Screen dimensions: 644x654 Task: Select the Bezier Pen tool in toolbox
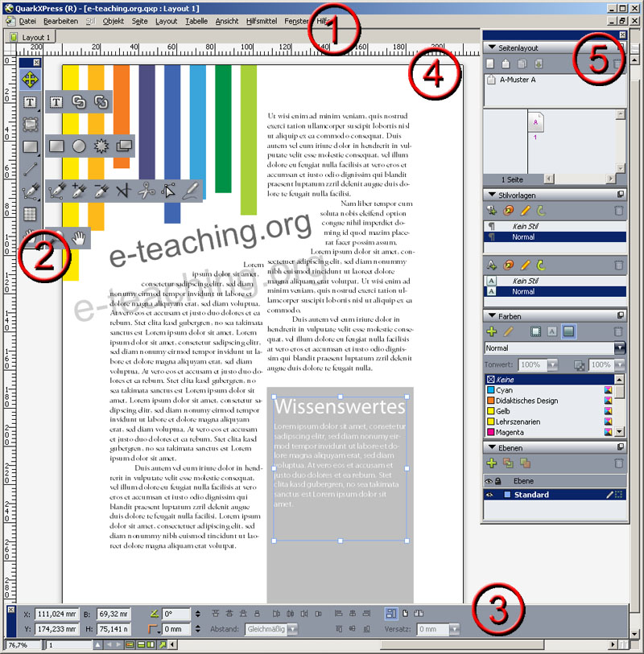pyautogui.click(x=30, y=191)
